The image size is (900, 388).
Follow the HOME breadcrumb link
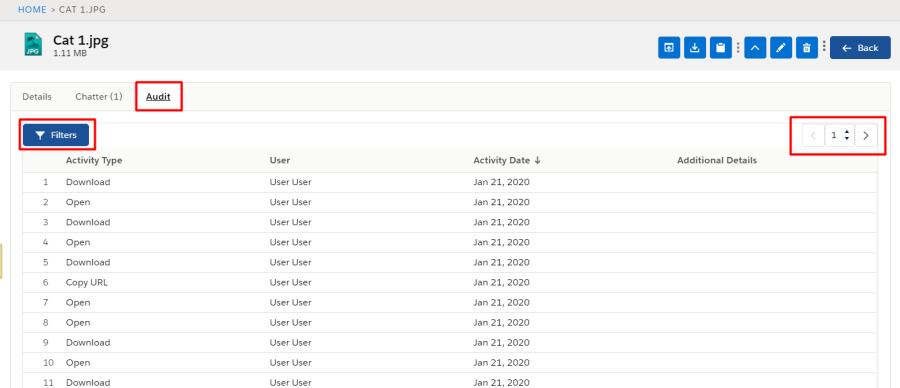32,10
